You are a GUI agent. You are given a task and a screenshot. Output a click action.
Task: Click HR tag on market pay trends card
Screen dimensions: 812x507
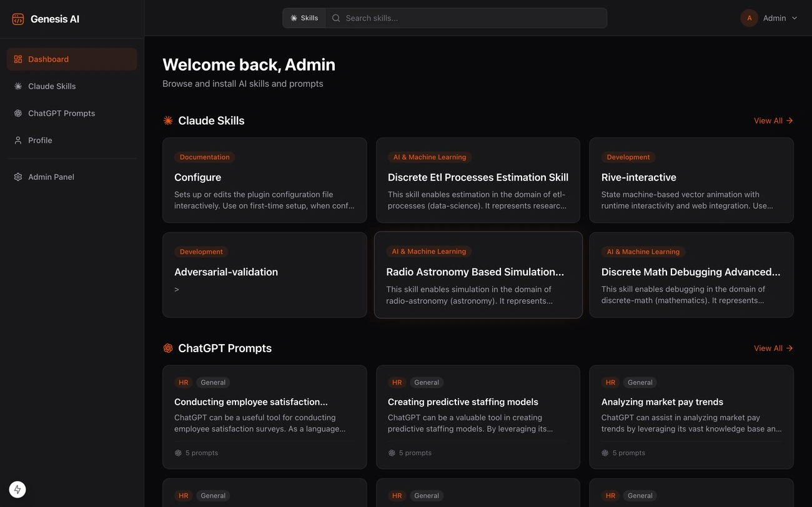coord(611,383)
